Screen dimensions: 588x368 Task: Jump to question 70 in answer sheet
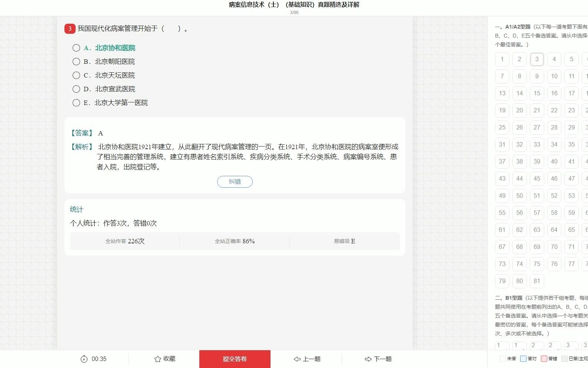click(x=554, y=247)
